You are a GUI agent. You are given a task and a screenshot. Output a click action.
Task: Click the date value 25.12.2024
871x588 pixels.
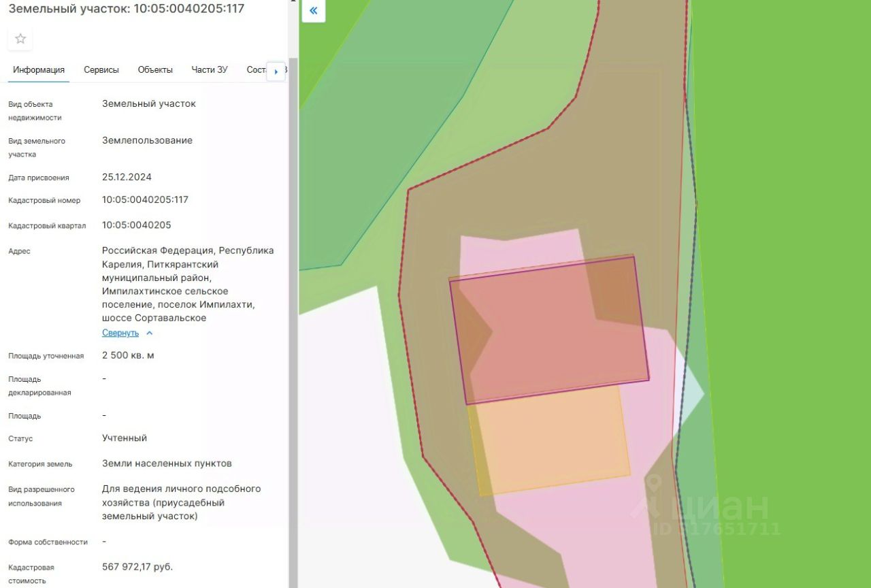point(127,177)
